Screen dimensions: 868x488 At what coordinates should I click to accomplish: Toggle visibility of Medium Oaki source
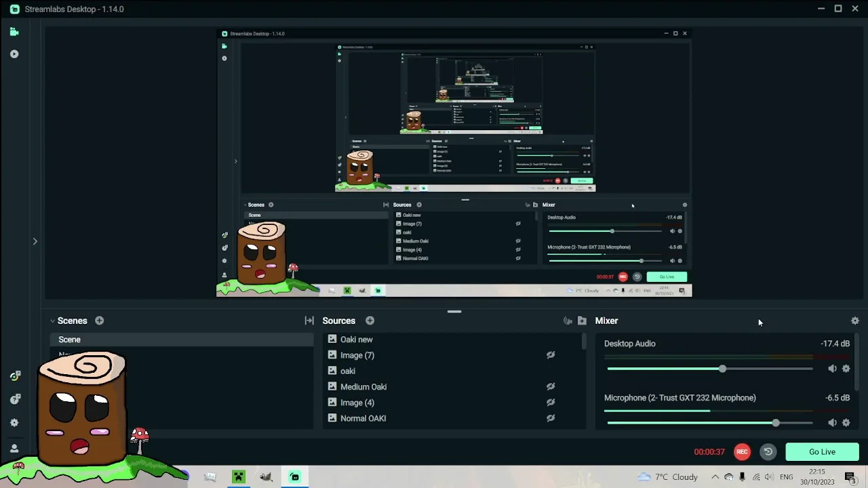coord(551,387)
